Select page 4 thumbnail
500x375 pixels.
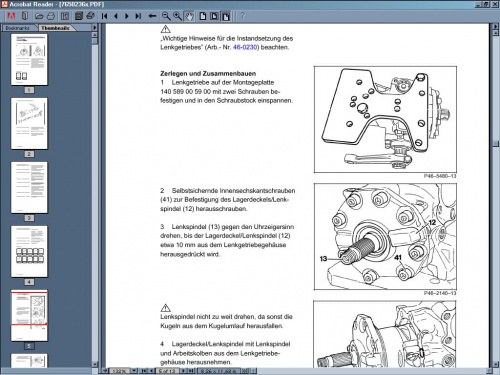[29, 252]
